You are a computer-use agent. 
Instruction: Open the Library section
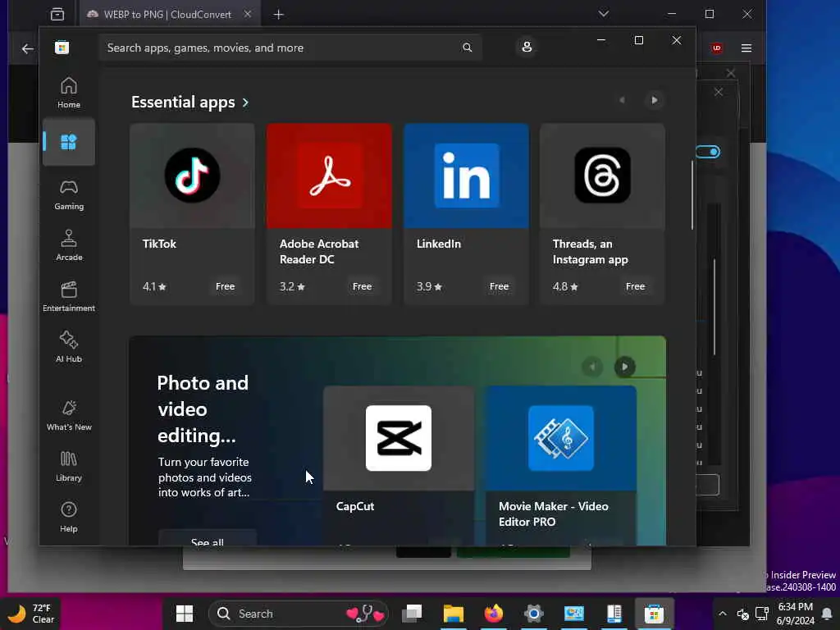pyautogui.click(x=69, y=466)
